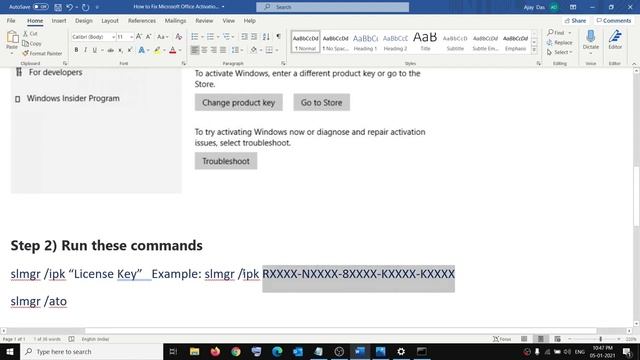Select the Normal style
640x360 pixels.
(305, 42)
